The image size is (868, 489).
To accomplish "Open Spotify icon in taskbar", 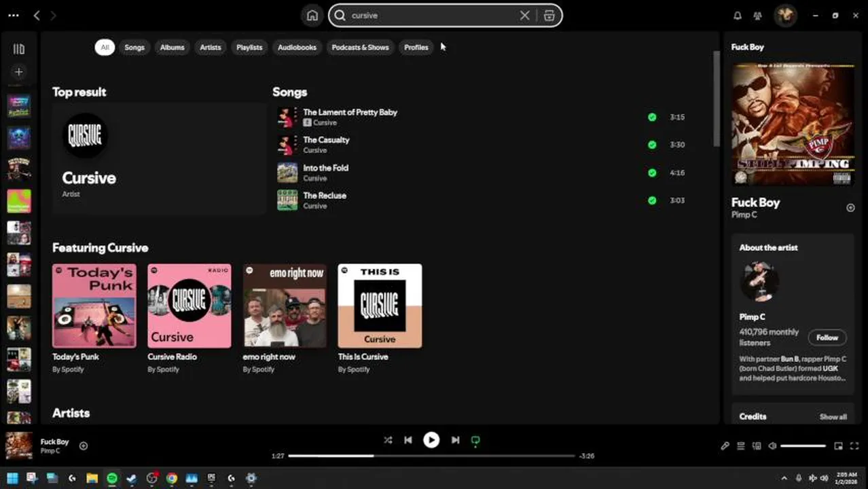I will tap(112, 478).
